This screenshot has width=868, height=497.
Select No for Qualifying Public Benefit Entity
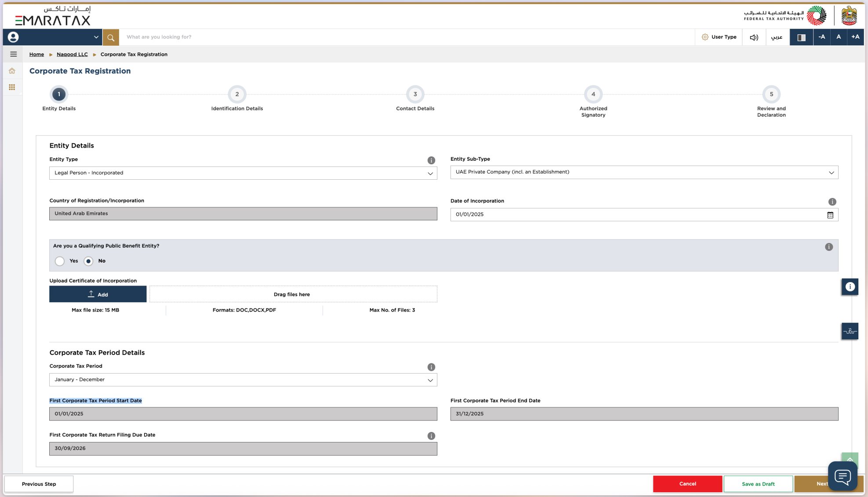(88, 261)
